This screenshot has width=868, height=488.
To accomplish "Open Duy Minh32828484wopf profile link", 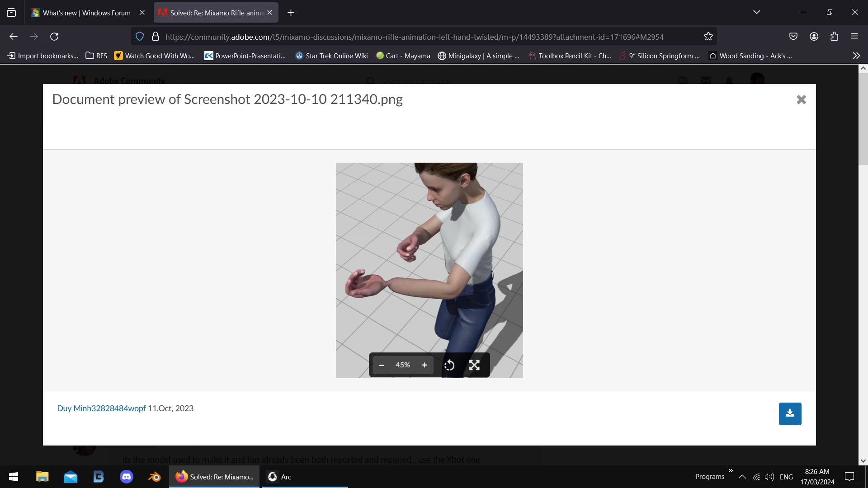I will 101,408.
